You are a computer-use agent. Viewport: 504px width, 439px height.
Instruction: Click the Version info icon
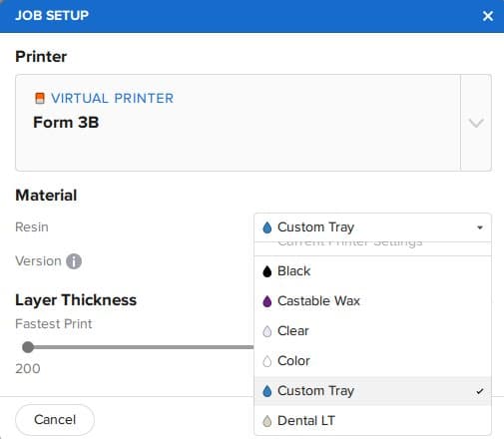(x=74, y=261)
